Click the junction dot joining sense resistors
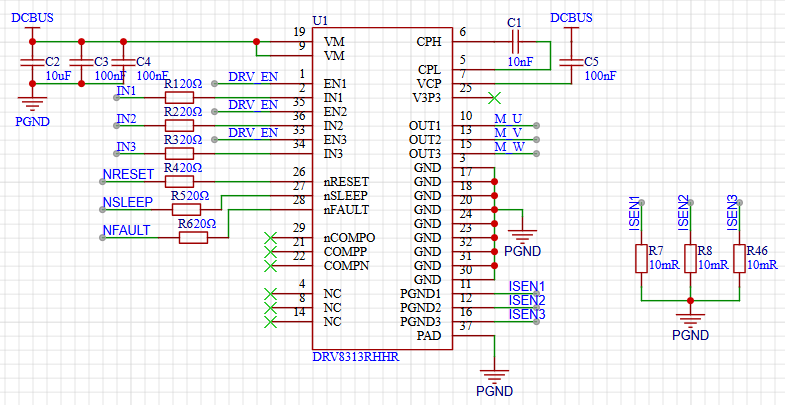This screenshot has width=785, height=405. pos(690,300)
